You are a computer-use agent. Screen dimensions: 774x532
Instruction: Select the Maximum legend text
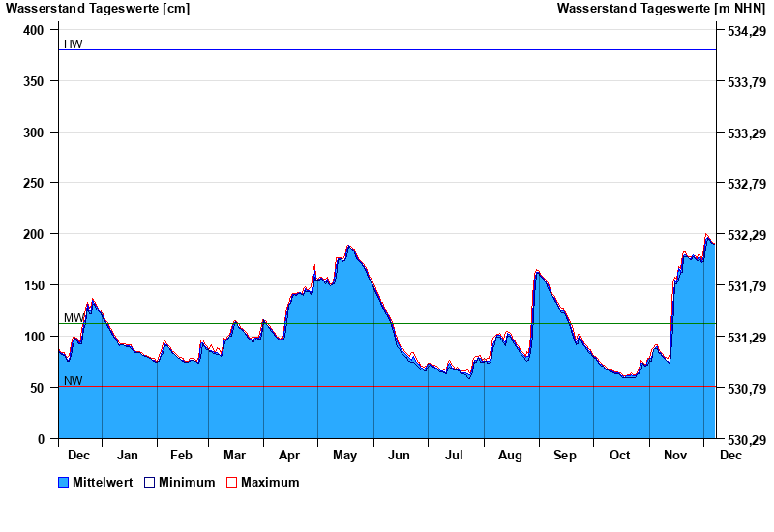click(x=270, y=482)
